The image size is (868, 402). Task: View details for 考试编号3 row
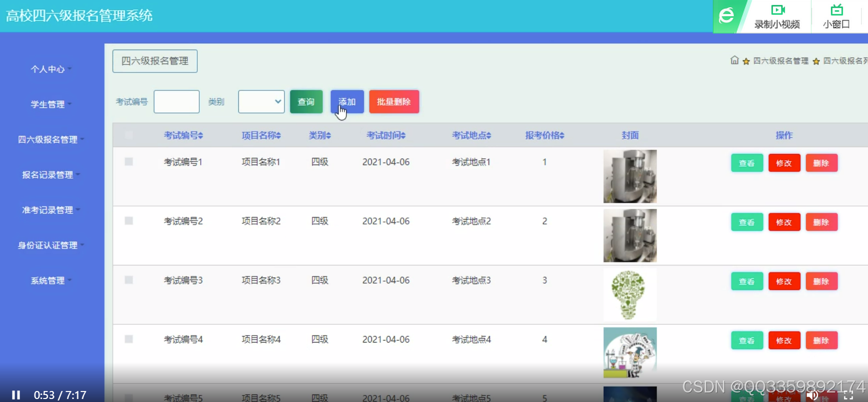click(747, 281)
